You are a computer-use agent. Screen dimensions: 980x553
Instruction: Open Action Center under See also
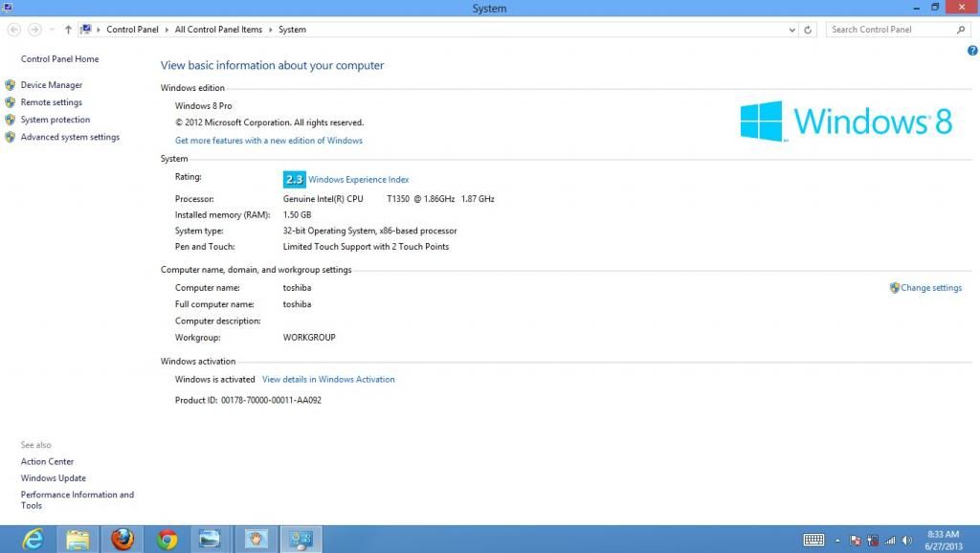point(48,462)
